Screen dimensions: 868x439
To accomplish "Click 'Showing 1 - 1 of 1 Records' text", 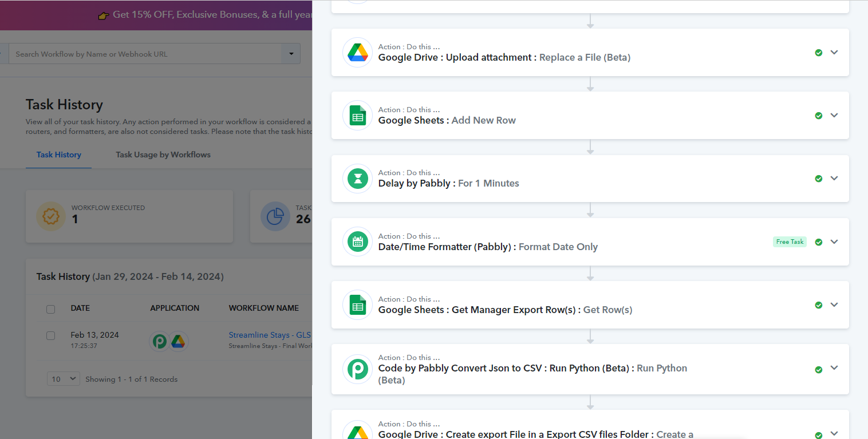I will coord(132,379).
